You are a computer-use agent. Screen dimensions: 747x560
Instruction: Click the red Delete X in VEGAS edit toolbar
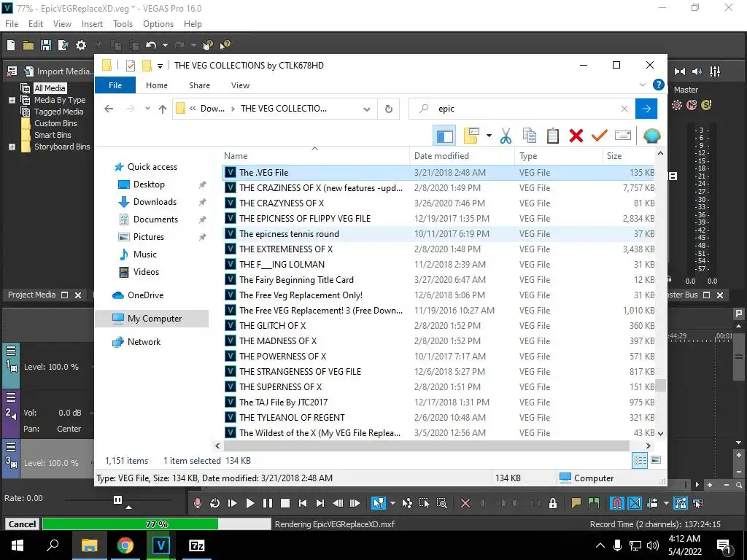pyautogui.click(x=465, y=503)
